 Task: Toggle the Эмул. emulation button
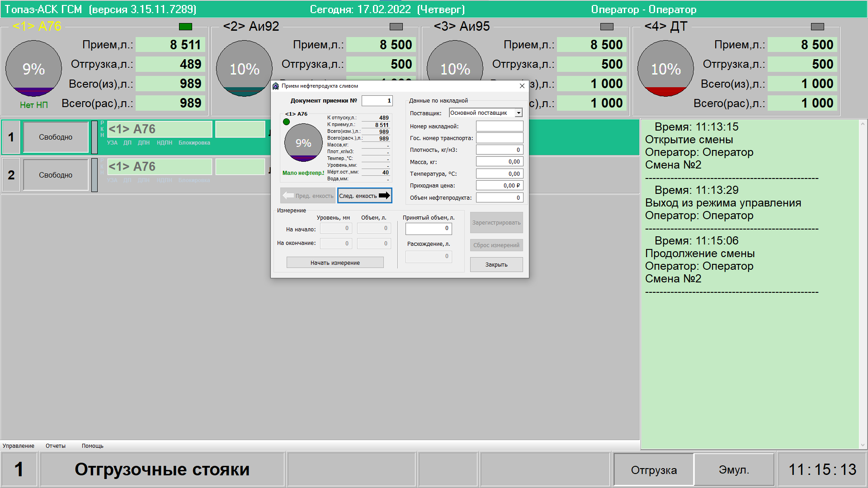point(734,470)
